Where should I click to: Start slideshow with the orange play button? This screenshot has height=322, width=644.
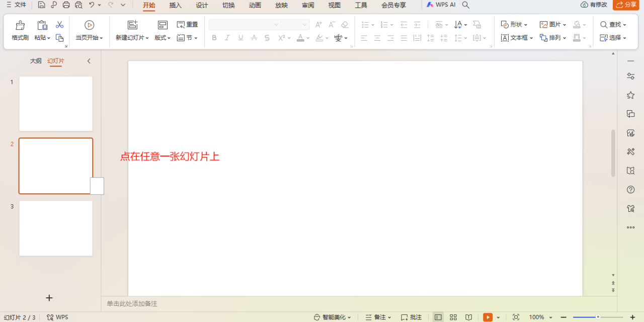(x=487, y=317)
